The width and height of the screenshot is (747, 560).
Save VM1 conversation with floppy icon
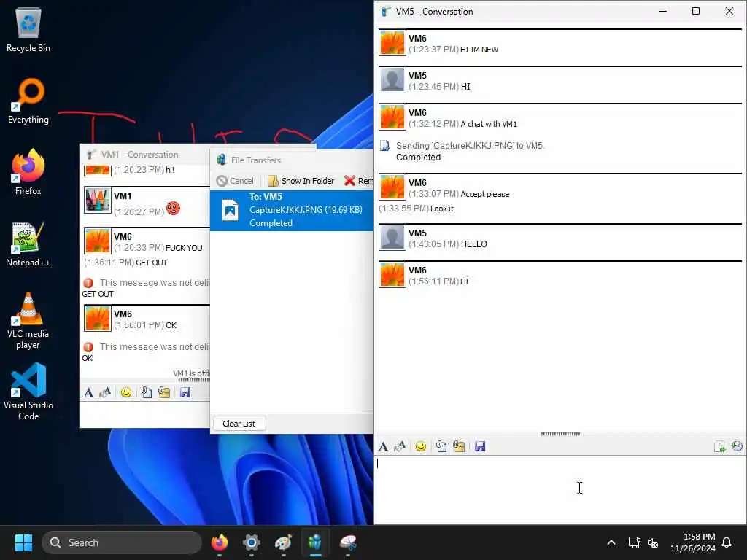[185, 392]
